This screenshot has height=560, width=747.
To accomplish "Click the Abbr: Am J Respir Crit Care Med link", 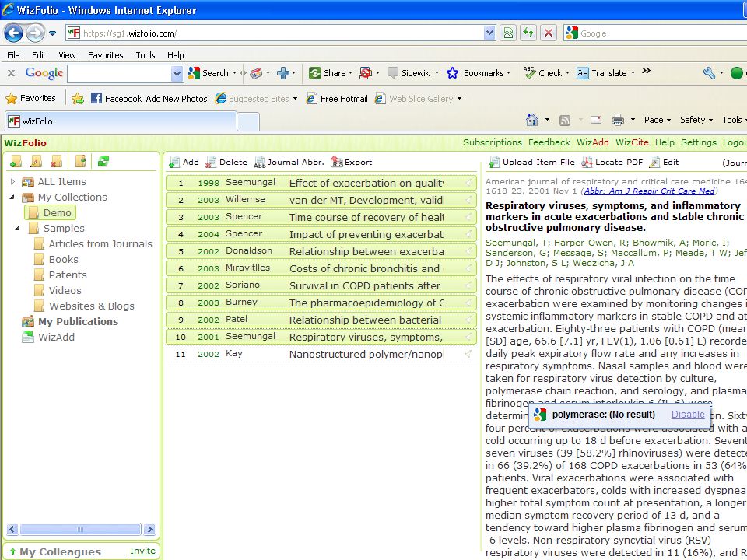I will pos(649,191).
